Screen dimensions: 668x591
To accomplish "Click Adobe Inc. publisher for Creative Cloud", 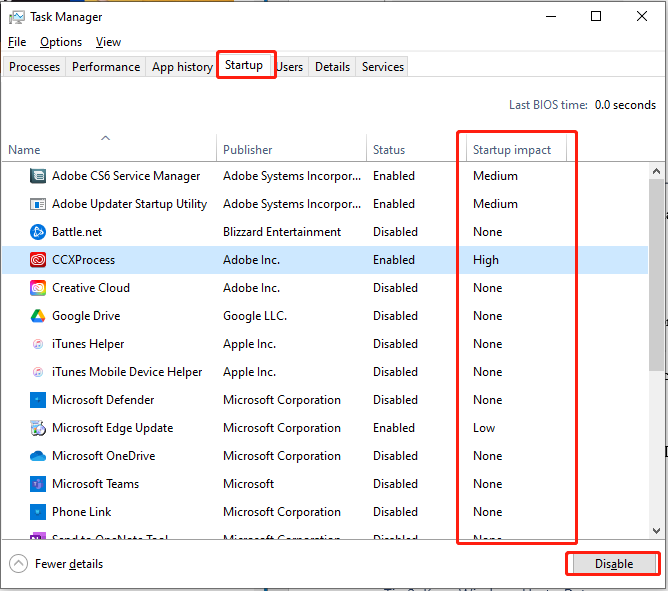I will coord(251,288).
